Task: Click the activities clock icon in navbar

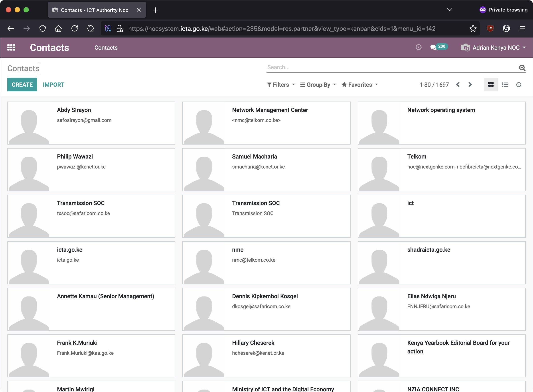Action: (418, 47)
